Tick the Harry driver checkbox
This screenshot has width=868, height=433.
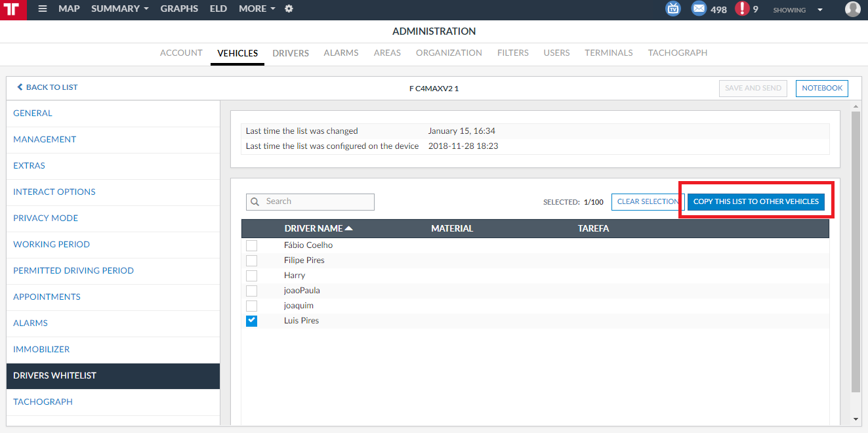point(251,276)
